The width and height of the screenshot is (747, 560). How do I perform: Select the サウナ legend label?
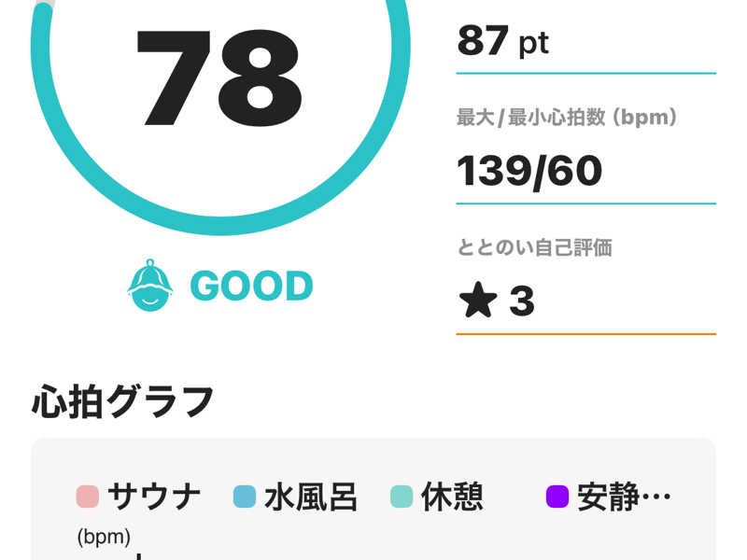pyautogui.click(x=154, y=497)
